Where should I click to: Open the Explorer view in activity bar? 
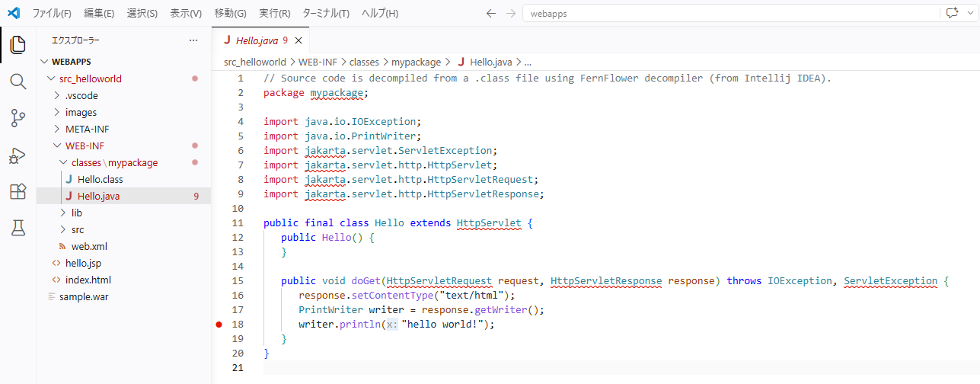point(18,45)
